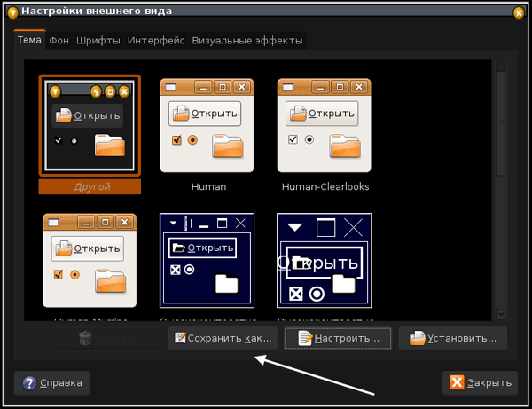Viewport: 532px width, 409px height.
Task: Click the red X icon on Закрыть
Action: click(457, 383)
